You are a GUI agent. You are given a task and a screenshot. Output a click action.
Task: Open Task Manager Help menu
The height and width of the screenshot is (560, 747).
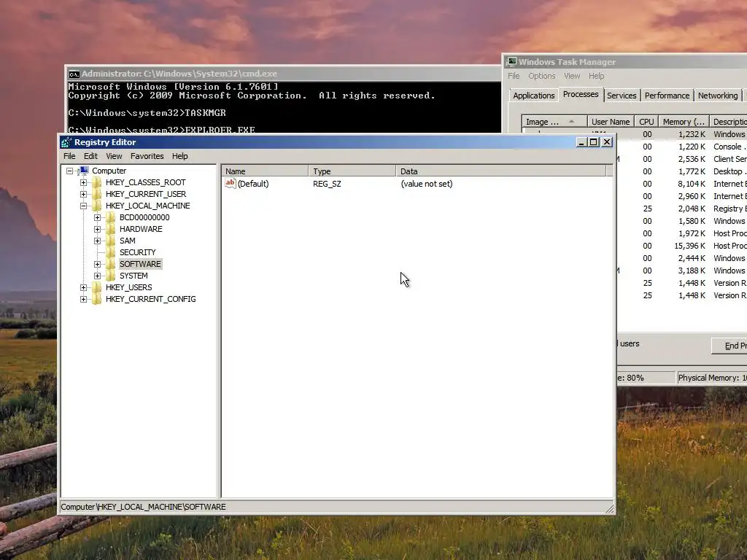597,76
